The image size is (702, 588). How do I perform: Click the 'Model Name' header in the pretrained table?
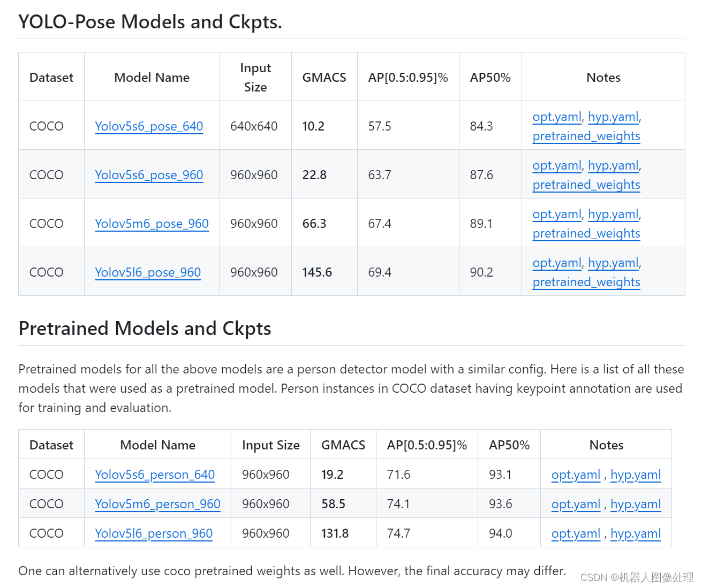point(157,445)
